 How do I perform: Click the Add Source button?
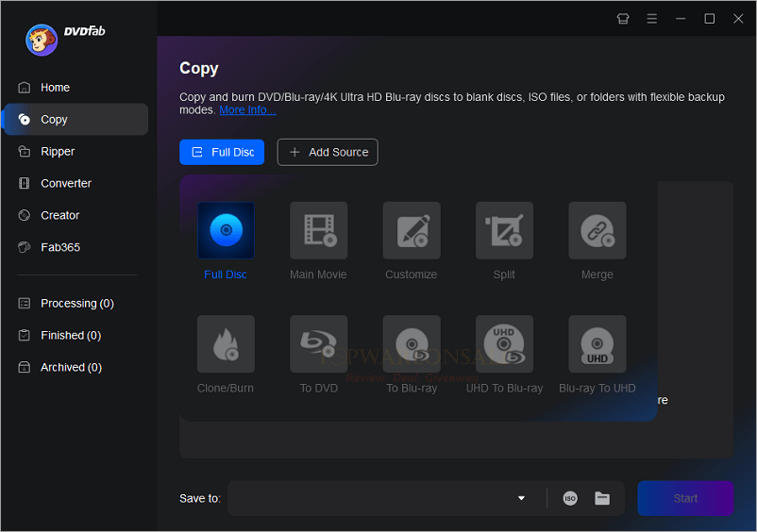pyautogui.click(x=328, y=152)
